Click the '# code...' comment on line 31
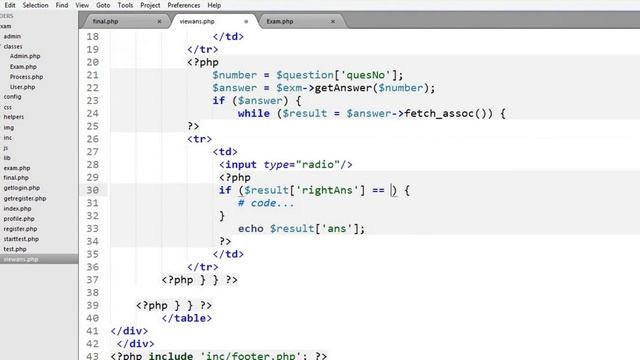This screenshot has width=640, height=360. [266, 203]
